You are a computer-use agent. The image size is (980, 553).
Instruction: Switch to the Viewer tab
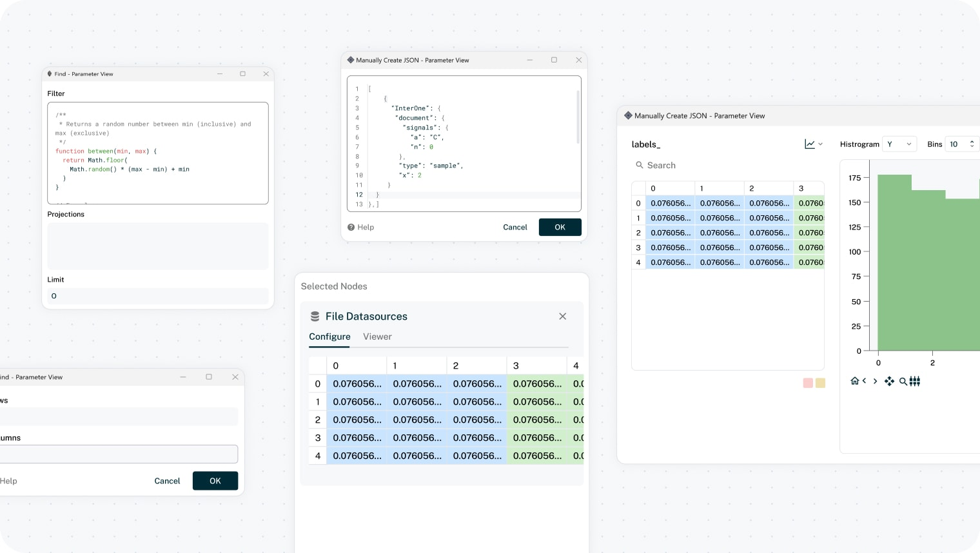click(377, 336)
